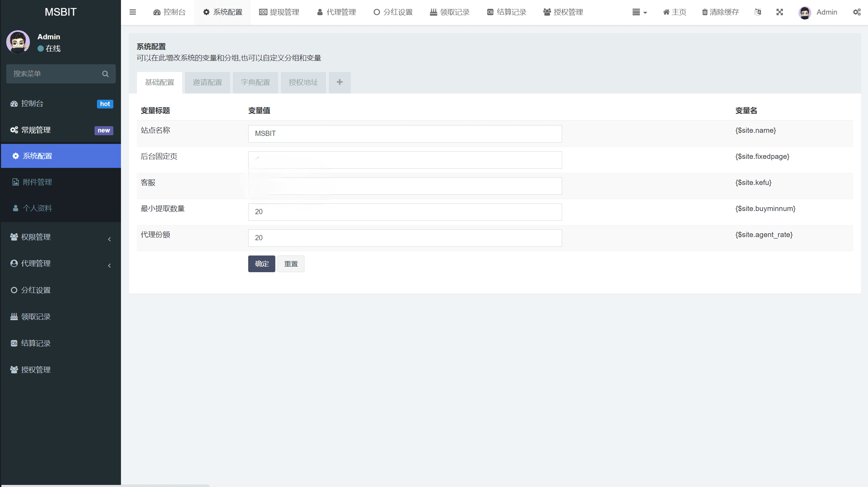
Task: Open the settings gears icon at top right
Action: (x=857, y=12)
